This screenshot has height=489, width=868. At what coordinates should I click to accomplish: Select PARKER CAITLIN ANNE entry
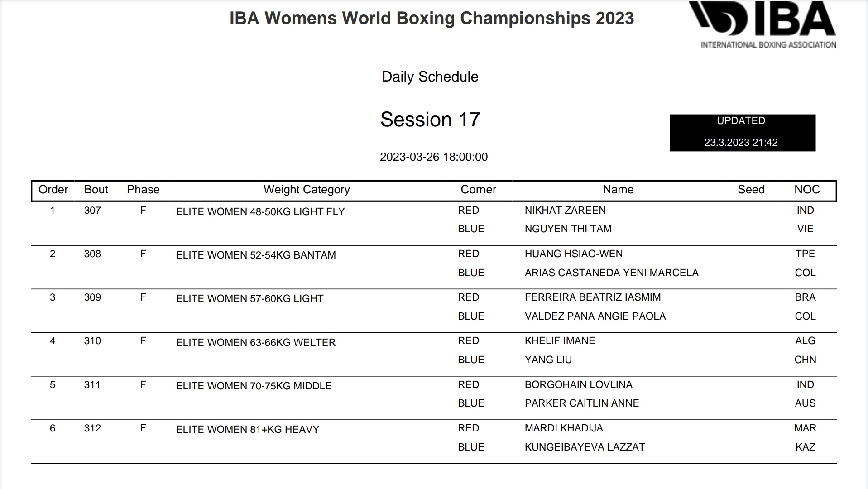tap(582, 403)
